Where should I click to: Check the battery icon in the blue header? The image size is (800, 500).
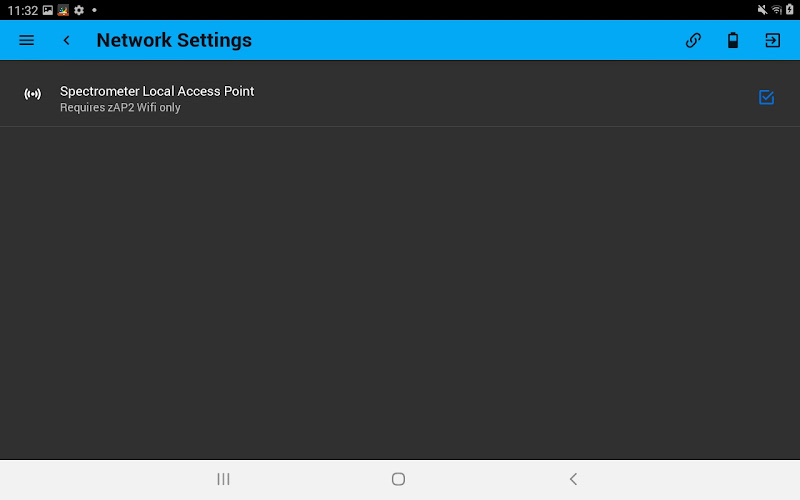(x=733, y=40)
